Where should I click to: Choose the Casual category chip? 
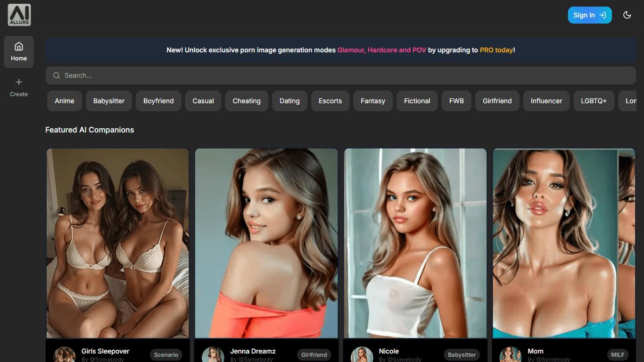point(203,101)
